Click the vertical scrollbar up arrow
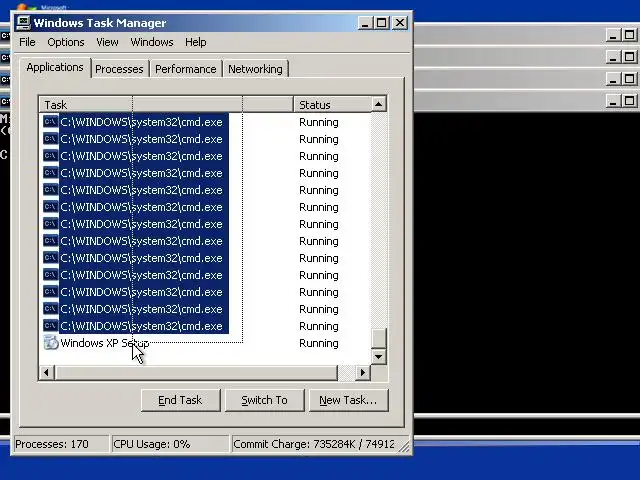 (378, 104)
